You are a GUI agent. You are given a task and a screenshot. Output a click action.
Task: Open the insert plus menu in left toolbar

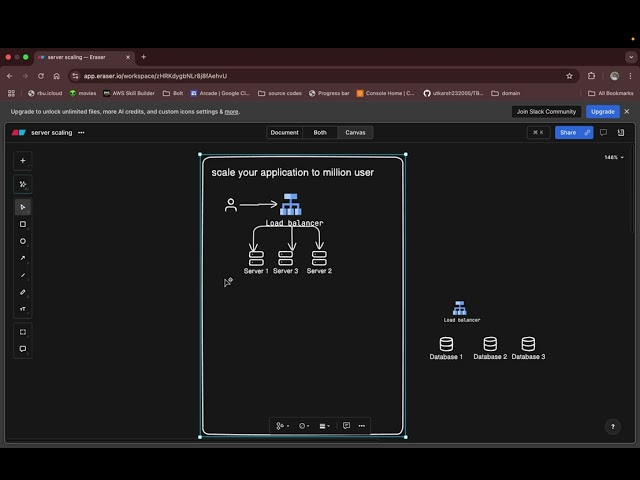tap(23, 161)
